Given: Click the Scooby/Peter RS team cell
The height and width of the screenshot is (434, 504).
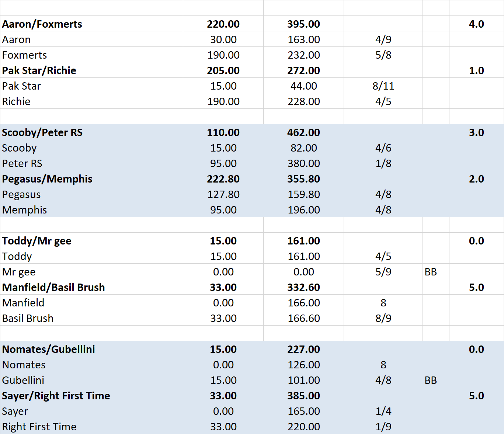Looking at the screenshot, I should [42, 132].
